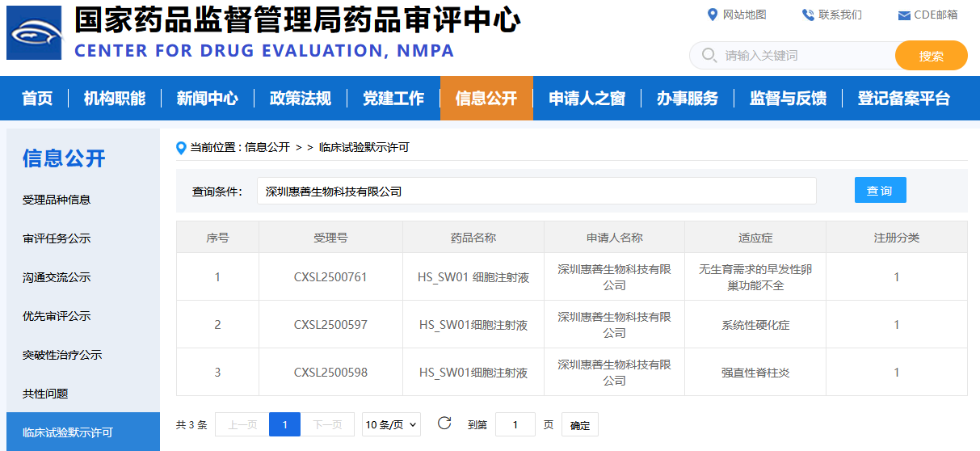Viewport: 980px width, 451px height.
Task: Click the refresh icon beside page size
Action: click(444, 424)
